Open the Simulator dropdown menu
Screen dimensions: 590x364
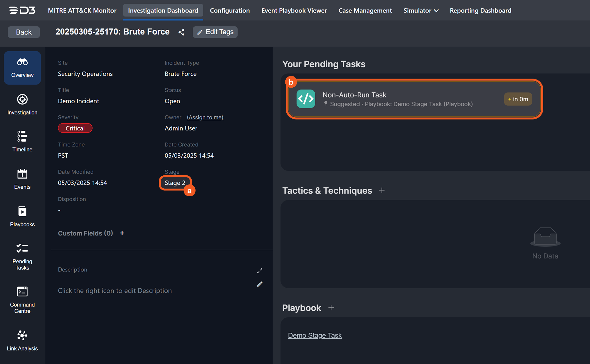421,10
